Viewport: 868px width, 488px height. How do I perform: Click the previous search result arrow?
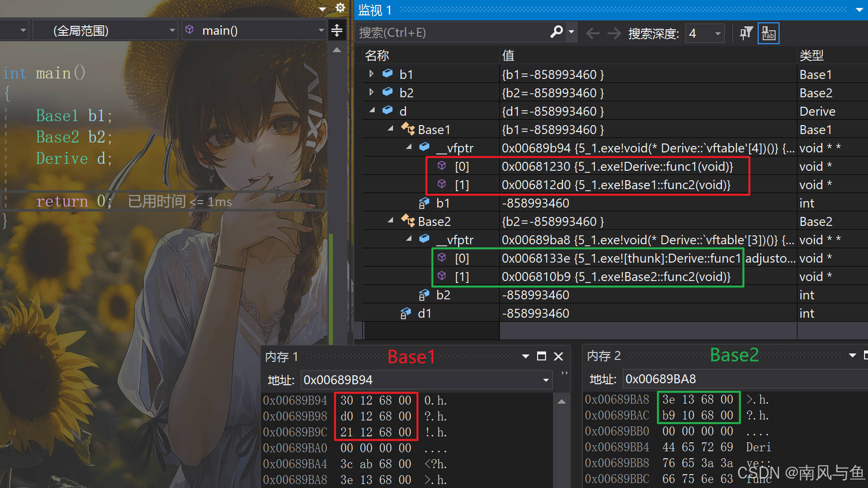(x=593, y=33)
